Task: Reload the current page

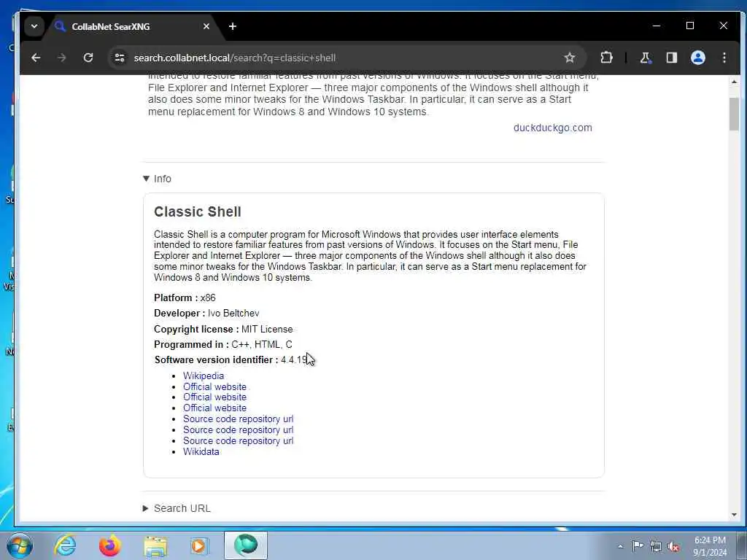Action: point(88,58)
